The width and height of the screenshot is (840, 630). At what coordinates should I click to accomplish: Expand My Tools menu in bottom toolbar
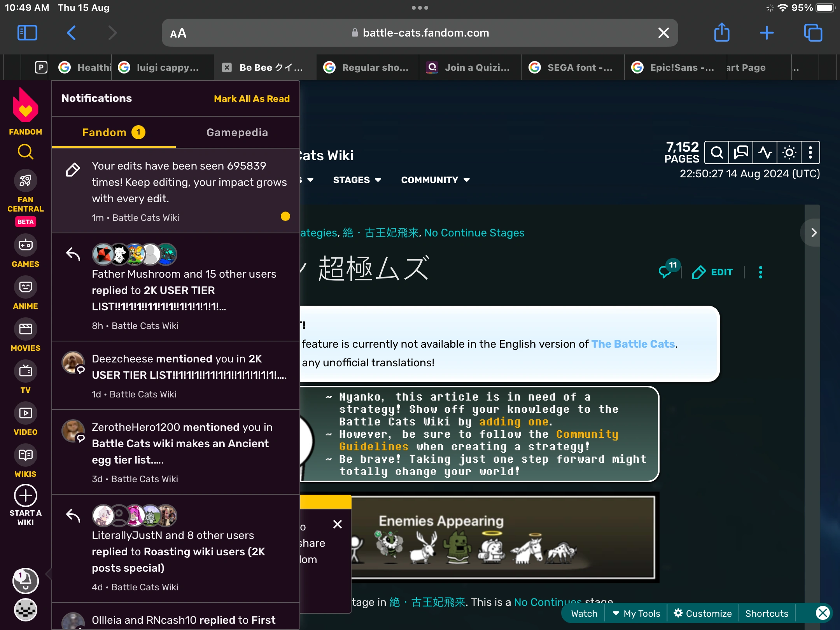coord(636,613)
